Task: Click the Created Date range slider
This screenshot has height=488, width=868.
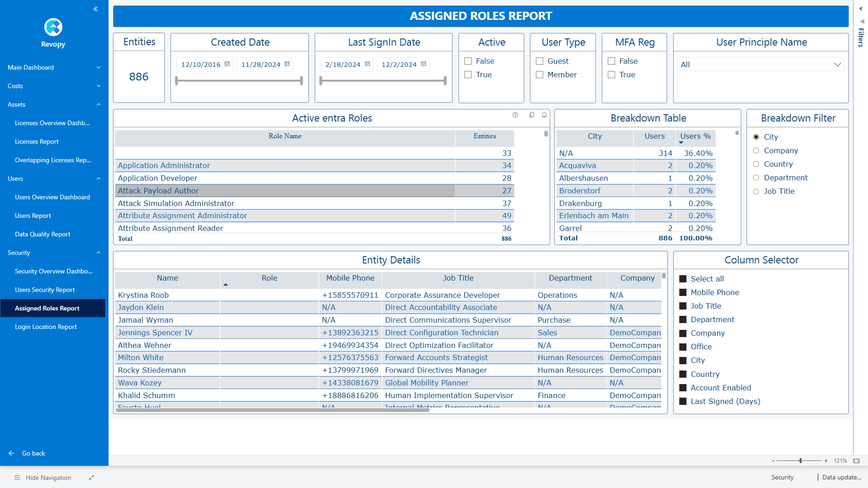Action: click(239, 81)
